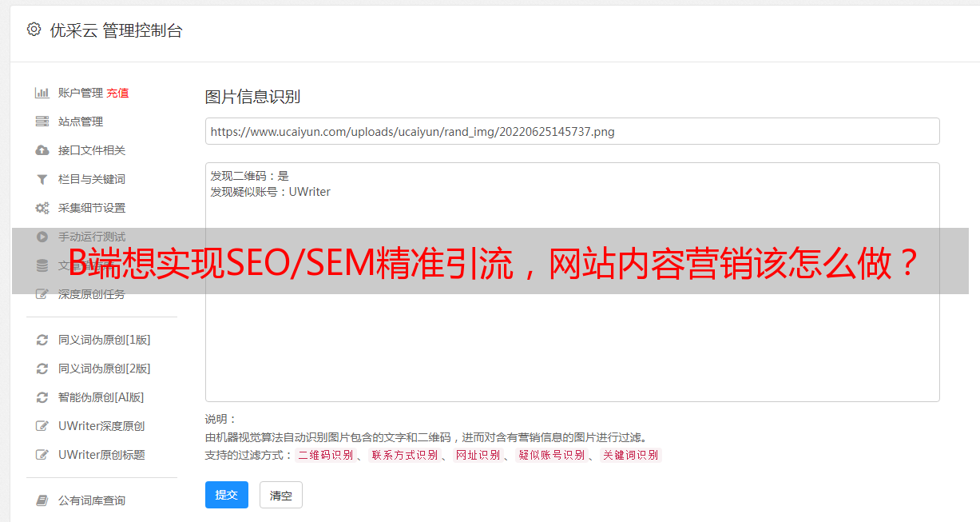
Task: Click the 关键词识别 filter tag
Action: 631,455
